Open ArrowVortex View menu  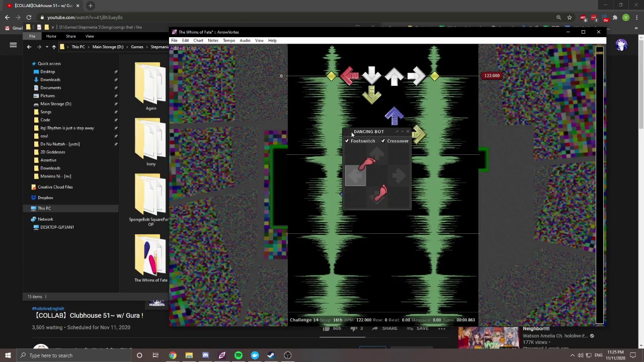click(259, 41)
